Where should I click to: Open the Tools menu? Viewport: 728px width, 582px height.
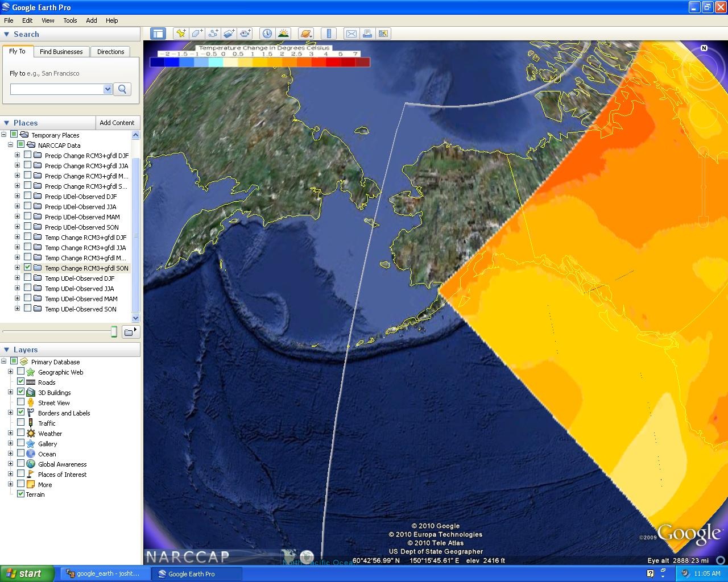(70, 20)
